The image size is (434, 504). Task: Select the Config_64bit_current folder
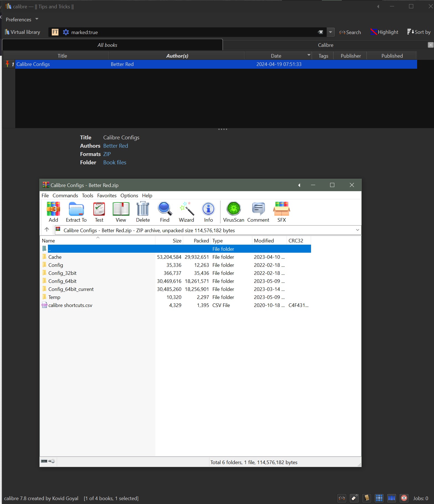71,289
